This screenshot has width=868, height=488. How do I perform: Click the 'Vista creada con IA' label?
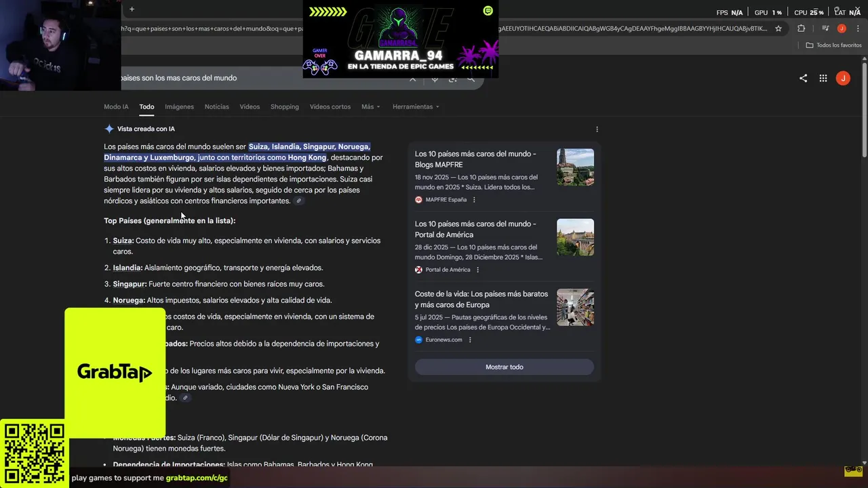point(146,129)
